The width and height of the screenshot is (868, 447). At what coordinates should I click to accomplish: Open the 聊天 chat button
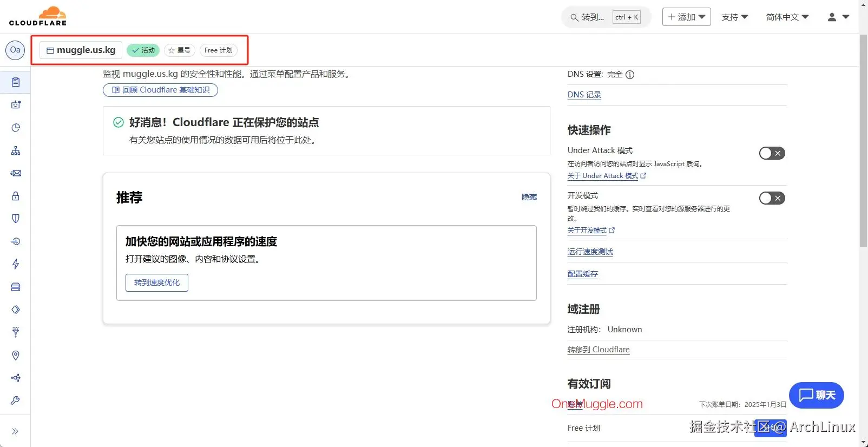tap(817, 395)
